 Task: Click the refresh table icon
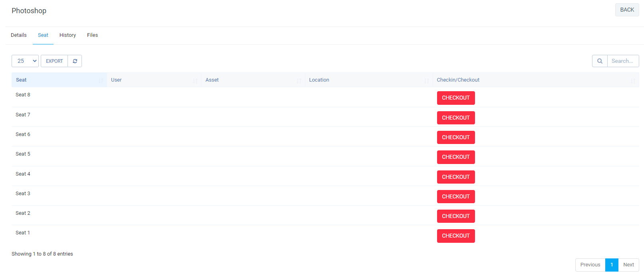(x=75, y=61)
